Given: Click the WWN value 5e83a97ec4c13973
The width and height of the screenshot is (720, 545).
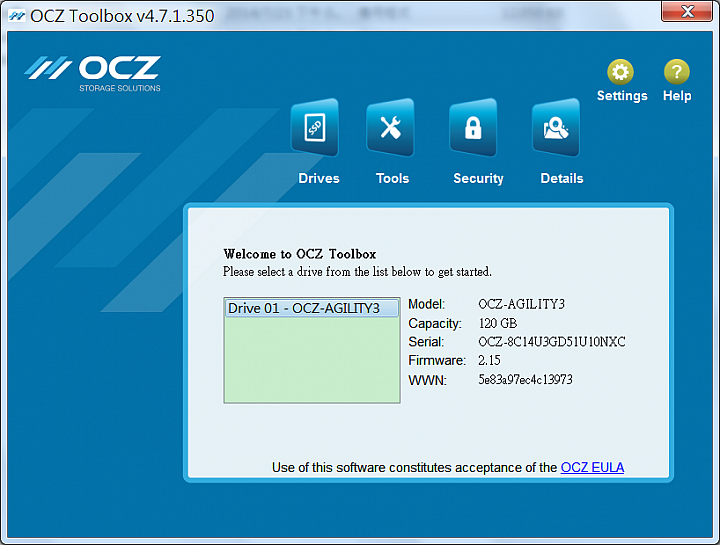Looking at the screenshot, I should pos(525,379).
